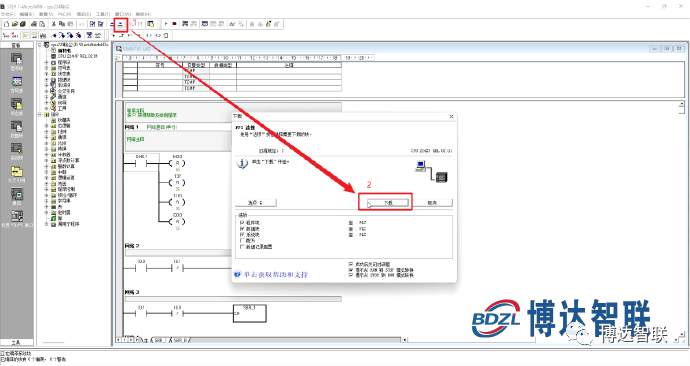
Task: Enable 配方 checkbox in download dialog
Action: point(242,241)
